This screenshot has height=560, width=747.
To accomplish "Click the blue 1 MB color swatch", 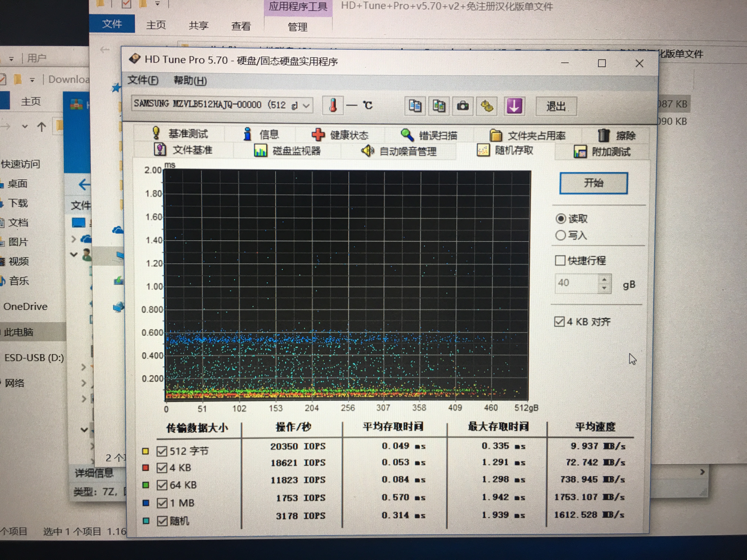I will tap(146, 503).
